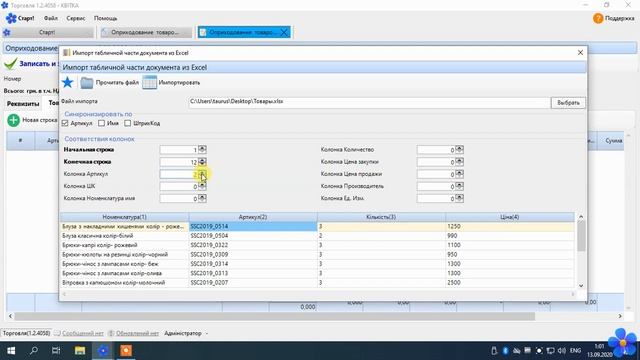Select the cell SSC2019_0207
Image resolution: width=640 pixels, height=360 pixels.
[x=253, y=283]
